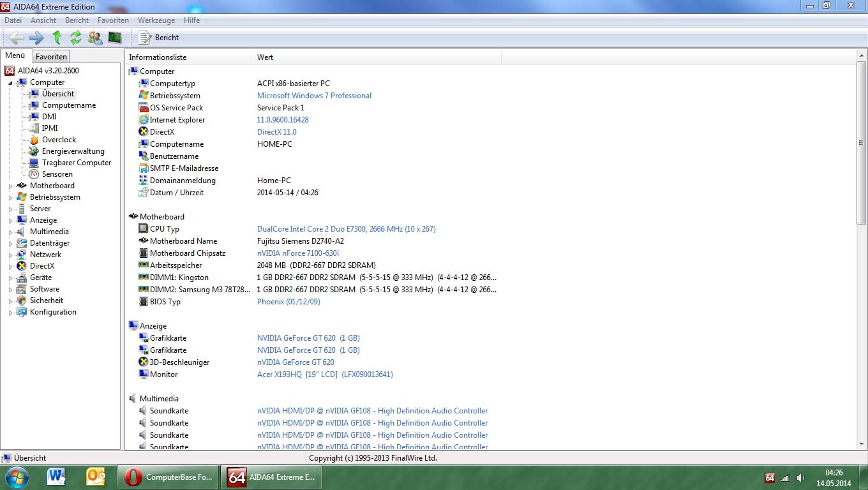Screen dimensions: 868x490
Task: Open the Bericht menu in menu bar
Action: [77, 20]
